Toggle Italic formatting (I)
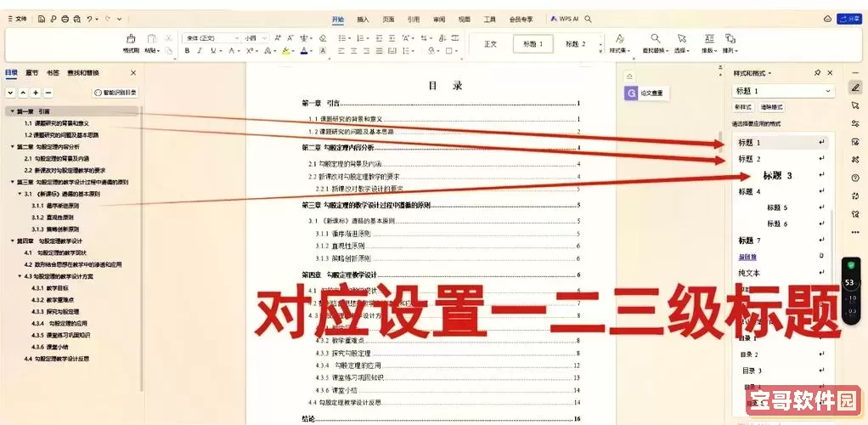The image size is (868, 425). pos(200,50)
